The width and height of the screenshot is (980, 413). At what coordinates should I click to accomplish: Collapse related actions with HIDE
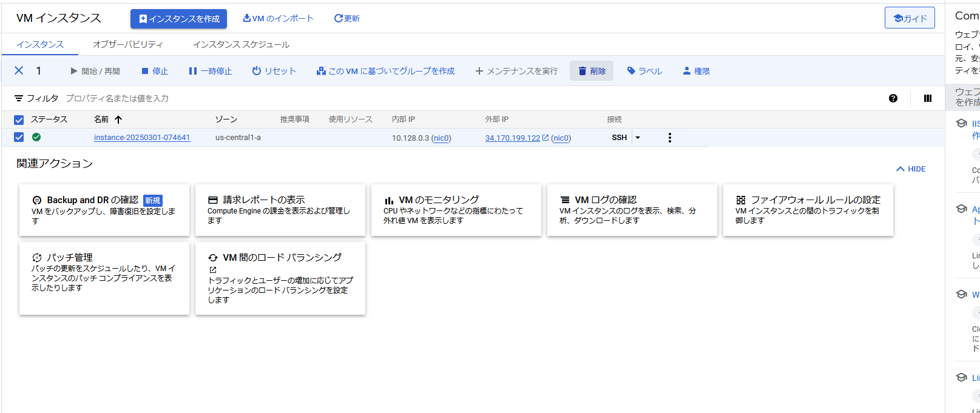[911, 169]
